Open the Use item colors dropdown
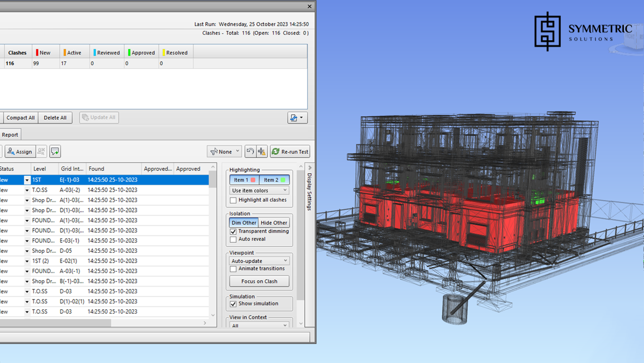 click(x=259, y=191)
